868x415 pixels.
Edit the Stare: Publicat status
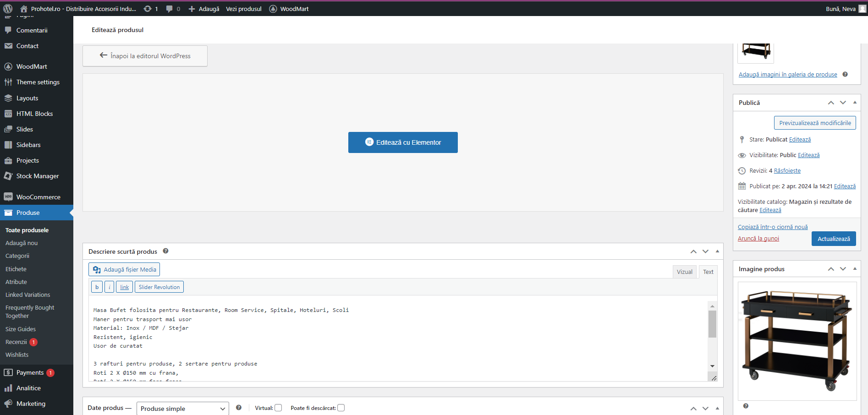[800, 139]
